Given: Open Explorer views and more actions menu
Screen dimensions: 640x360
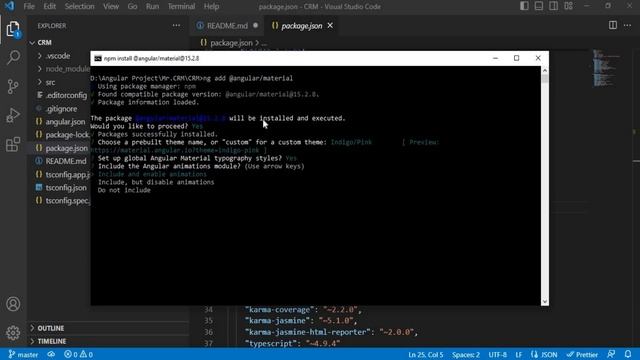Looking at the screenshot, I should click(x=176, y=25).
